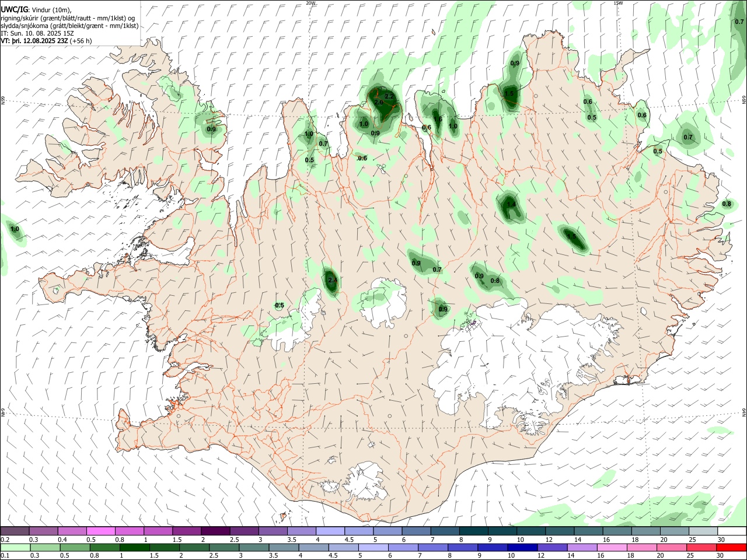The height and width of the screenshot is (560, 747).
Task: Click the '0.2' label on the upper legend scale
Action: pyautogui.click(x=5, y=540)
